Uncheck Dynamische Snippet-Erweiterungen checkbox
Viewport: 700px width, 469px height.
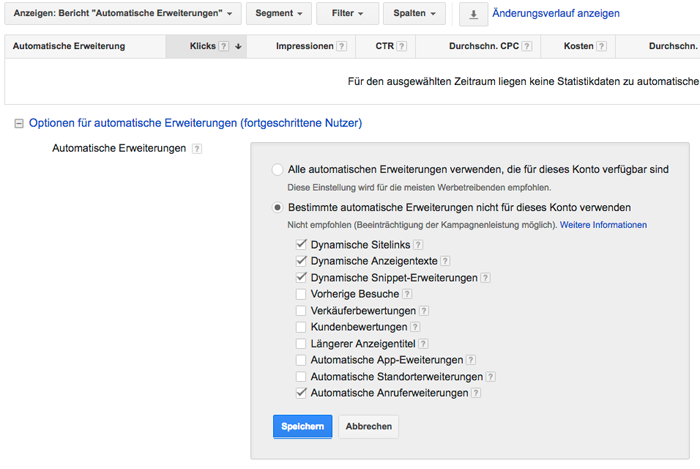[x=301, y=278]
